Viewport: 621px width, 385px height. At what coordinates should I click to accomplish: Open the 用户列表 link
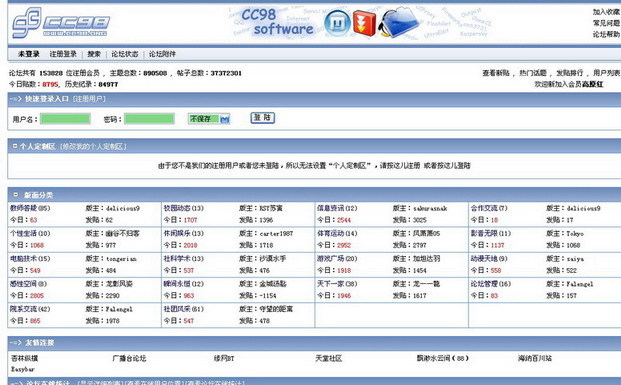[x=606, y=73]
